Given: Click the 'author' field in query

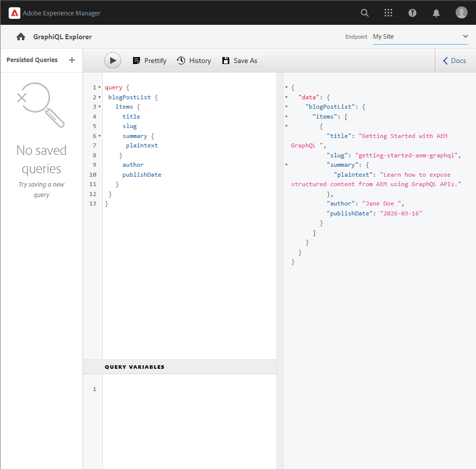Looking at the screenshot, I should click(x=133, y=165).
